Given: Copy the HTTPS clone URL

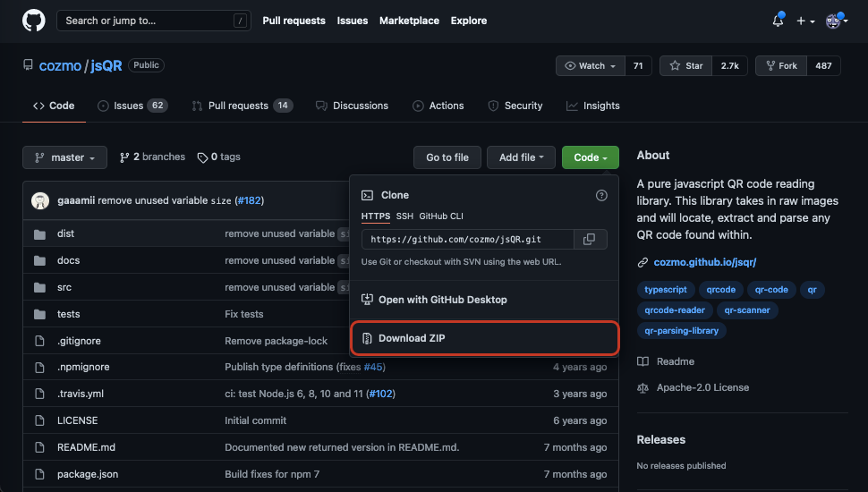Looking at the screenshot, I should click(590, 239).
